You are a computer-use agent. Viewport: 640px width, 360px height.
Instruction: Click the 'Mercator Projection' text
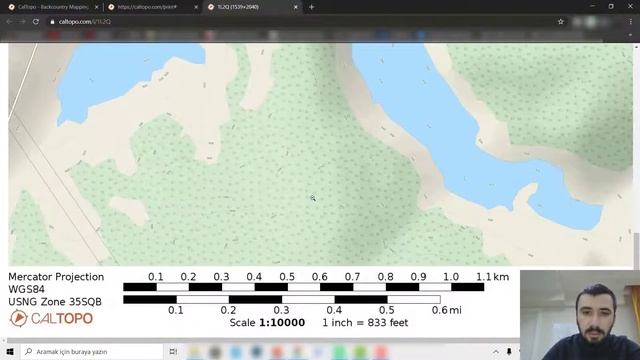coord(56,277)
